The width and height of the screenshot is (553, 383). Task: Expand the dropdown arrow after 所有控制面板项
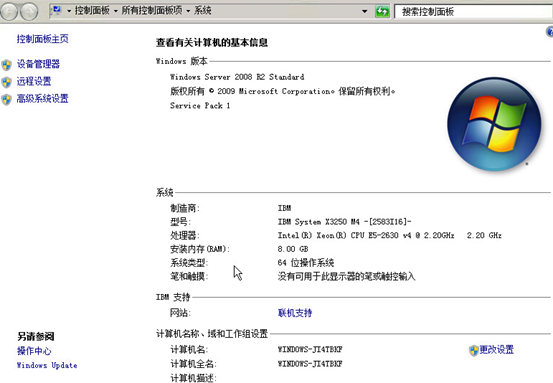click(x=188, y=11)
